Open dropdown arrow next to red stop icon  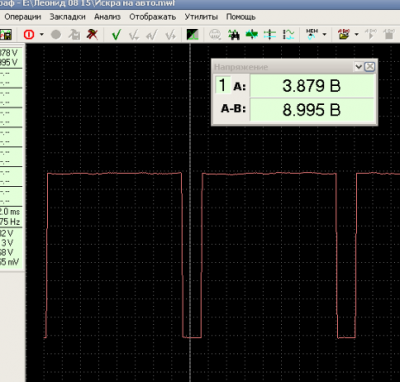tap(42, 34)
